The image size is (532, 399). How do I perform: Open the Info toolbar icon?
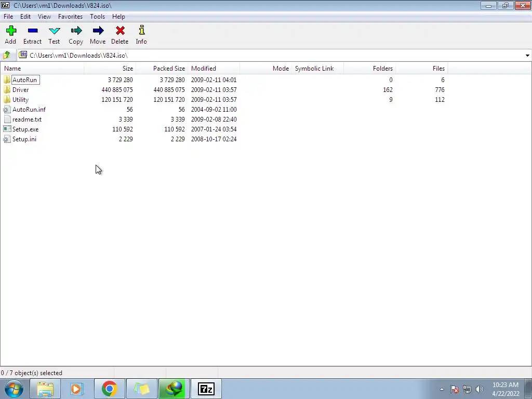point(141,30)
